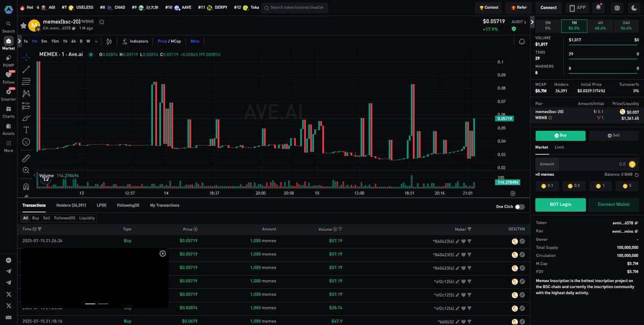Expand the left toolbar chevron before 1s
Image resolution: width=644 pixels, height=325 pixels.
click(19, 41)
